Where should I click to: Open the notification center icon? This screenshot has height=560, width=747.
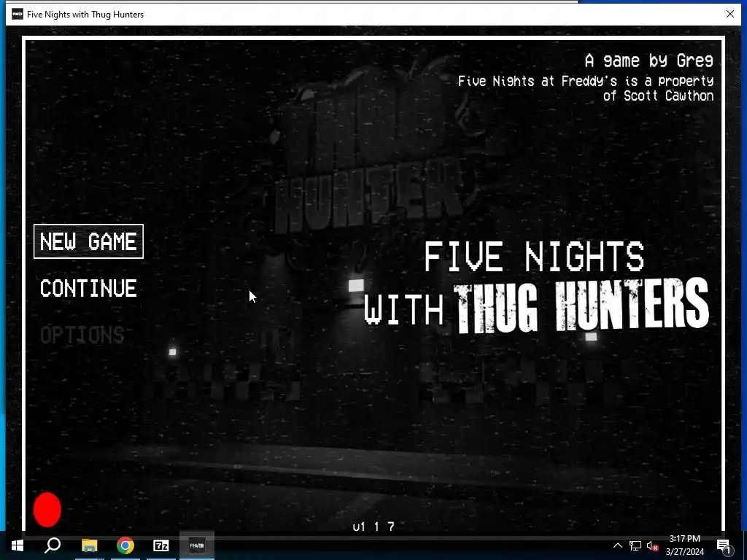[724, 545]
